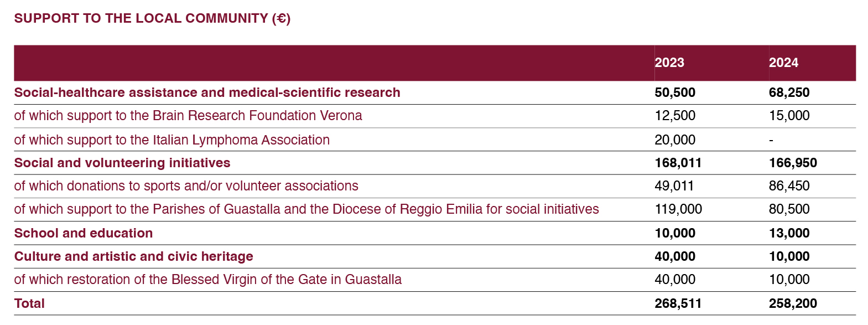Select the Total row label
Image resolution: width=868 pixels, height=325 pixels.
coord(29,303)
